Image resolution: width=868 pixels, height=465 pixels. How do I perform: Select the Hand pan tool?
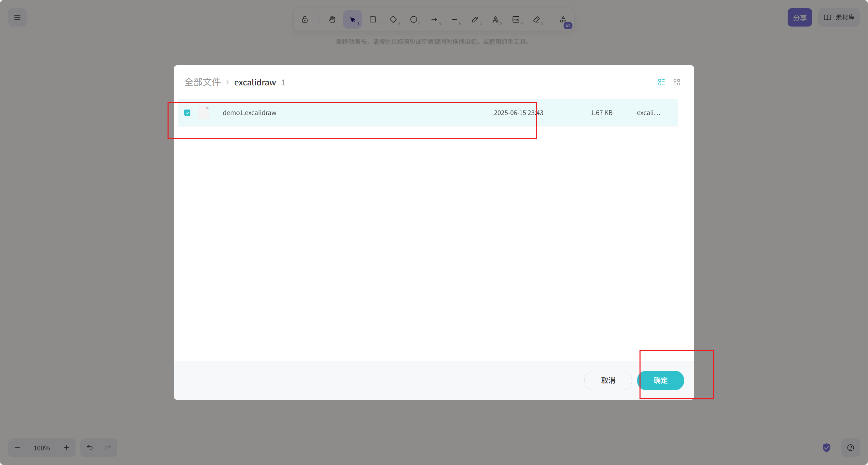tap(332, 19)
